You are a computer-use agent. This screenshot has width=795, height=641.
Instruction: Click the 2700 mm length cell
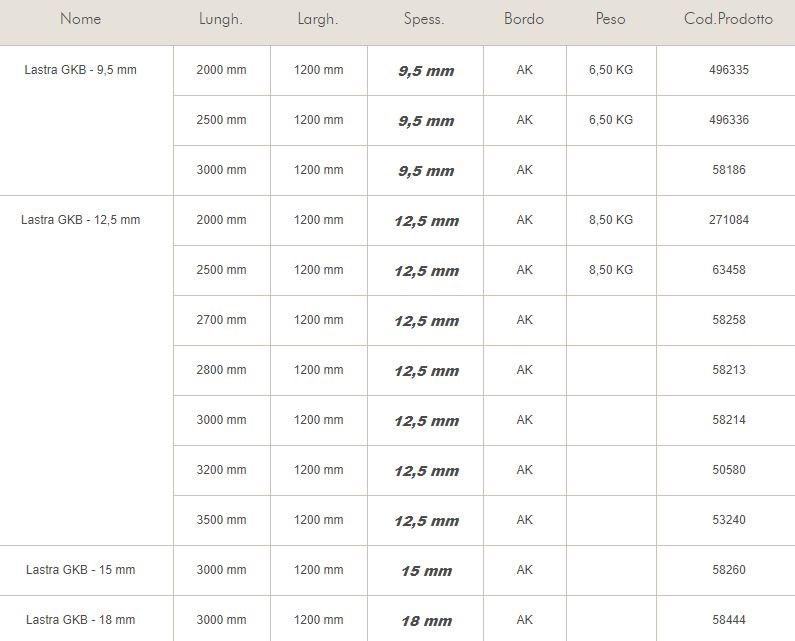click(221, 320)
